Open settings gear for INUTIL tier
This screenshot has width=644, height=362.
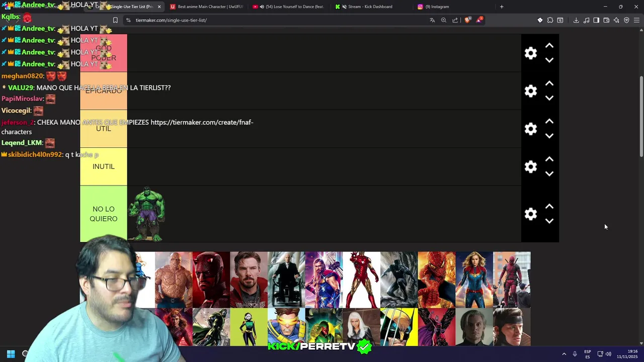[x=531, y=166]
